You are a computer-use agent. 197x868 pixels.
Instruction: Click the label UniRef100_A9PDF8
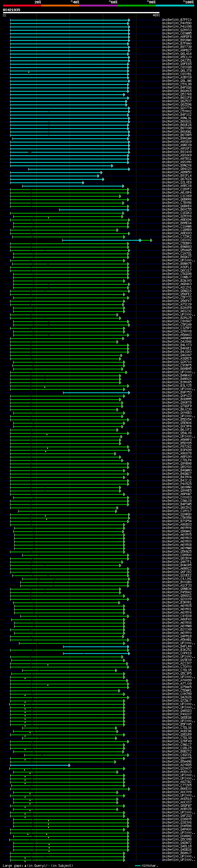[x=177, y=37]
